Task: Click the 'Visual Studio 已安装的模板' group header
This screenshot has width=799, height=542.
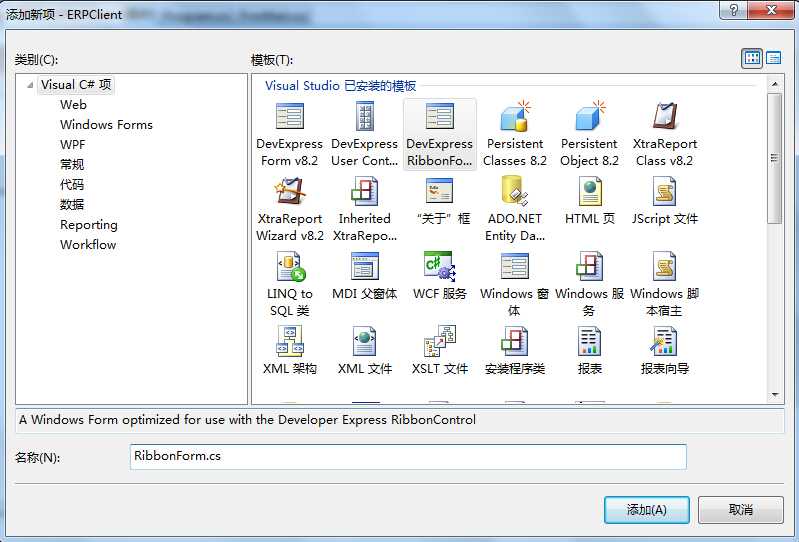Action: tap(340, 86)
